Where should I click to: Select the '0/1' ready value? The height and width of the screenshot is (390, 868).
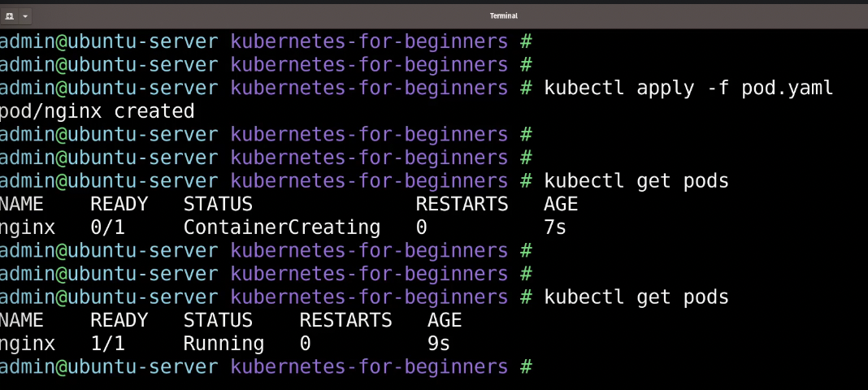click(x=108, y=227)
